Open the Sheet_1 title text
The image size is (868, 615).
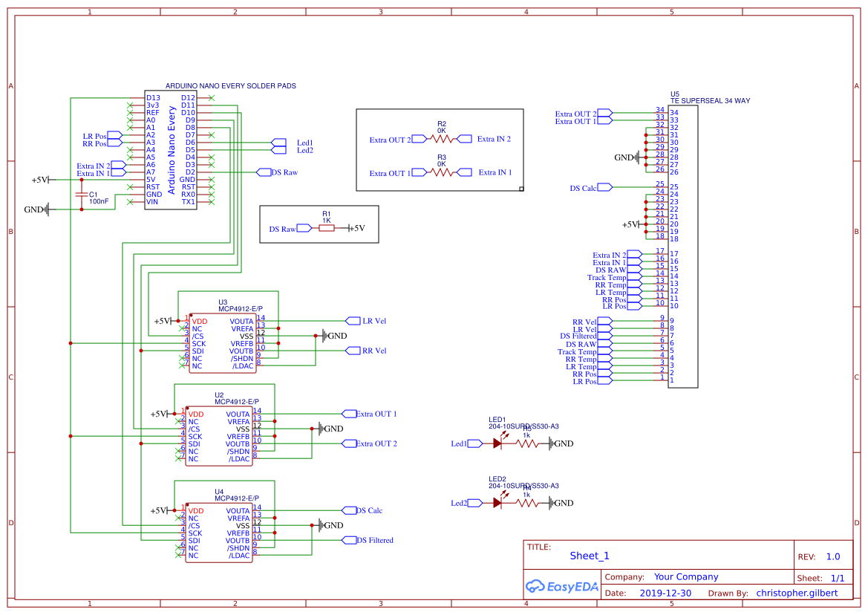589,556
